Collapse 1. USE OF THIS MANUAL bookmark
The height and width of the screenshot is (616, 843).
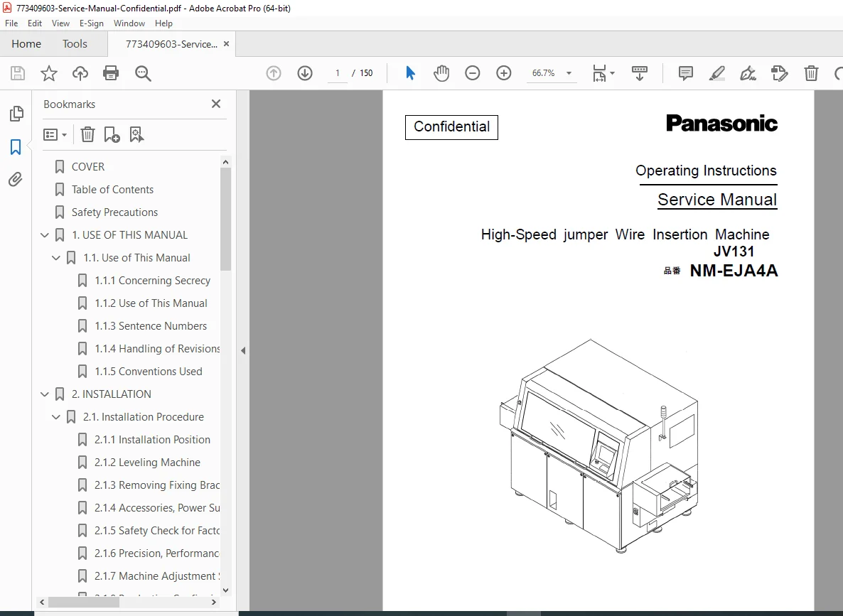tap(45, 235)
